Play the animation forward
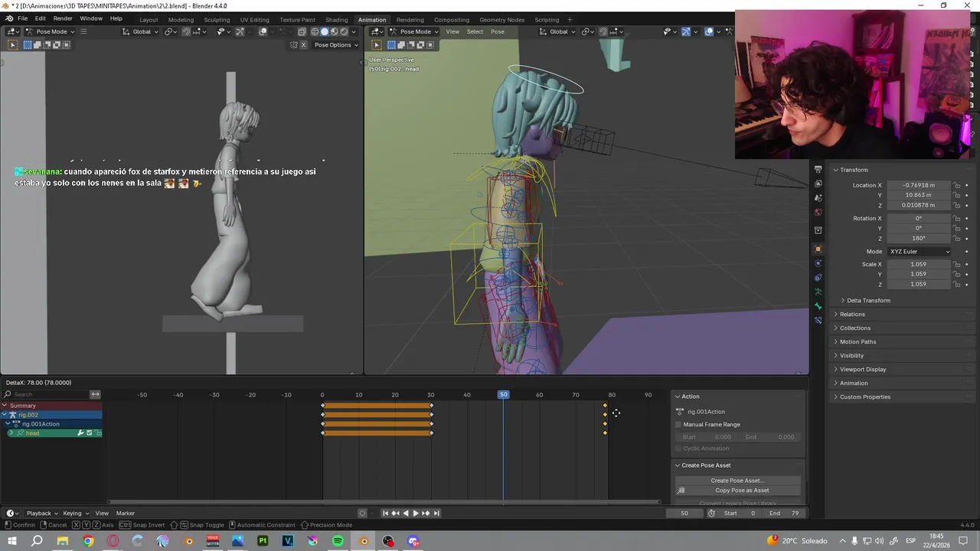 click(416, 514)
